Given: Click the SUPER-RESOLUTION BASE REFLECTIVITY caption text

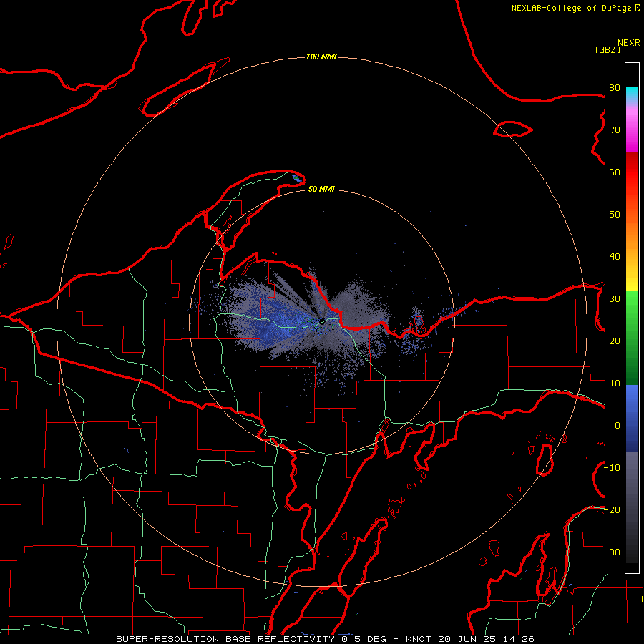Looking at the screenshot, I should pyautogui.click(x=225, y=639).
